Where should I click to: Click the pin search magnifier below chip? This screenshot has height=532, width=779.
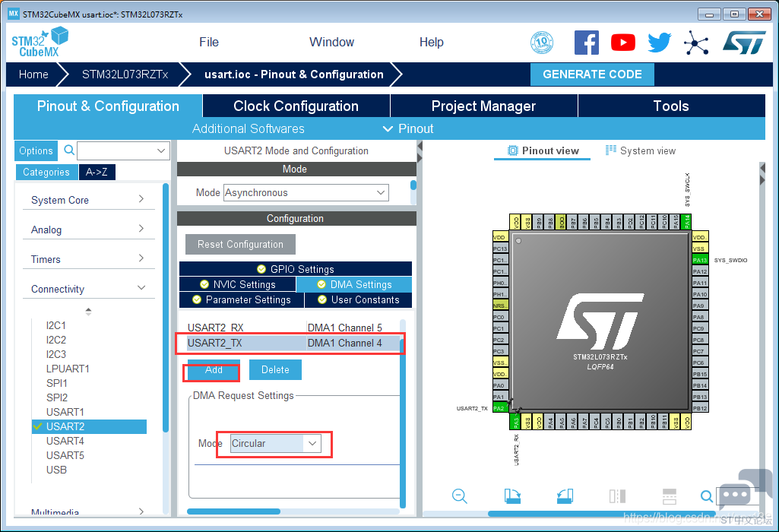[x=706, y=496]
